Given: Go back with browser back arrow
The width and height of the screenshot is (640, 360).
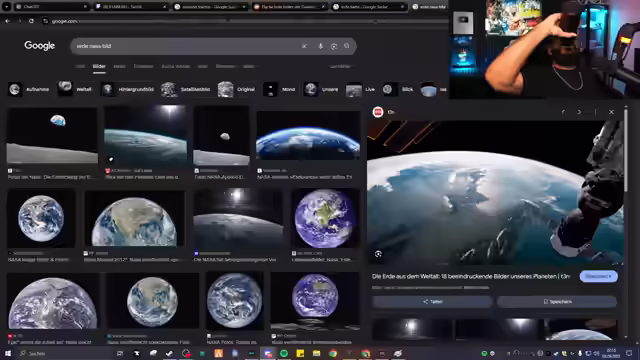Looking at the screenshot, I should tap(7, 21).
